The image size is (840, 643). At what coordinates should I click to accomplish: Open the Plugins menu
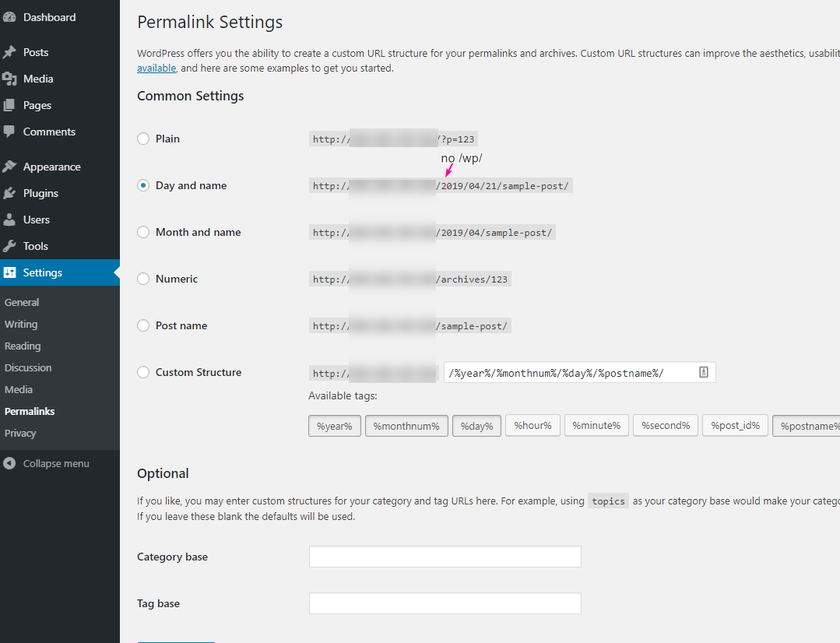click(x=40, y=193)
